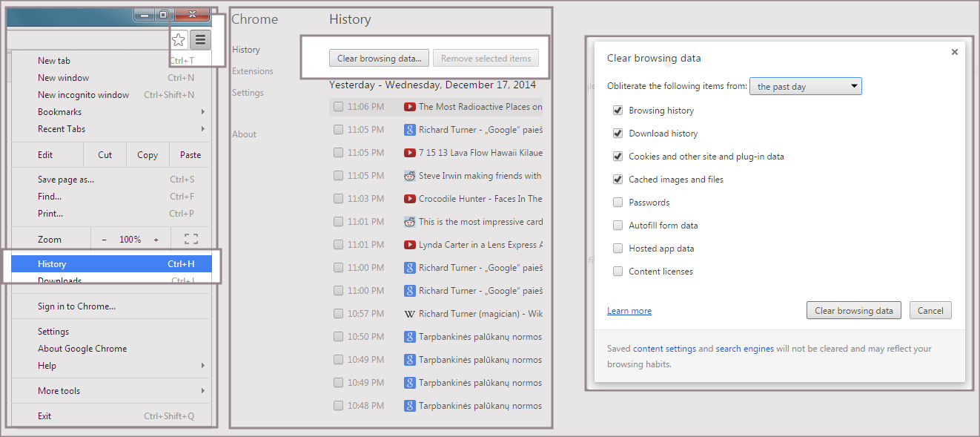Click YouTube icon for Most Radioactive Places entry
Screen dimensions: 980x437
[409, 107]
